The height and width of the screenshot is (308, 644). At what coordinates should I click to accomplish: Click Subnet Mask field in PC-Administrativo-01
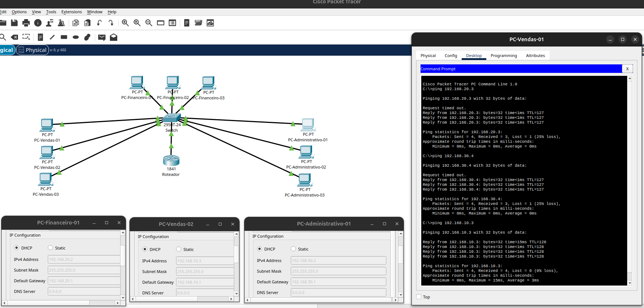339,271
